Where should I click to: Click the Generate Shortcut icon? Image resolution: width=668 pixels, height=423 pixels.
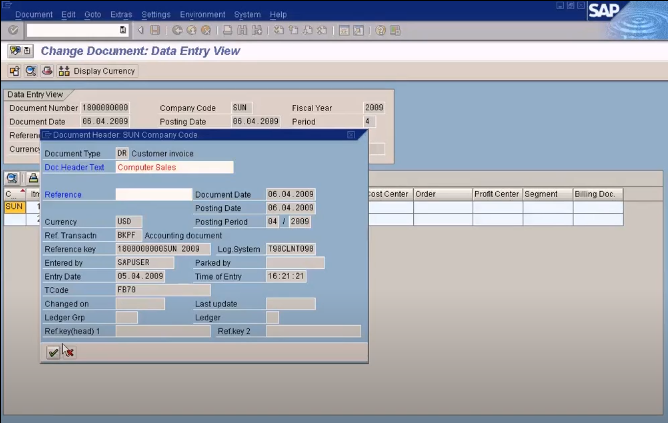click(x=359, y=30)
